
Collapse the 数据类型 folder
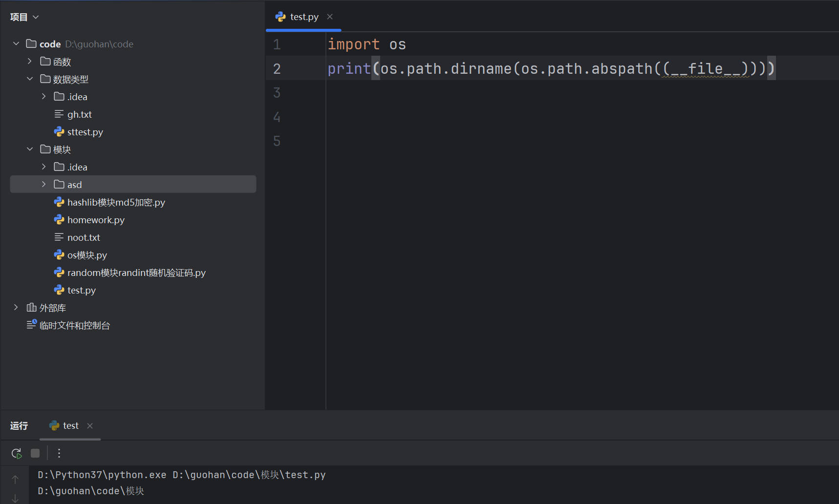click(30, 79)
